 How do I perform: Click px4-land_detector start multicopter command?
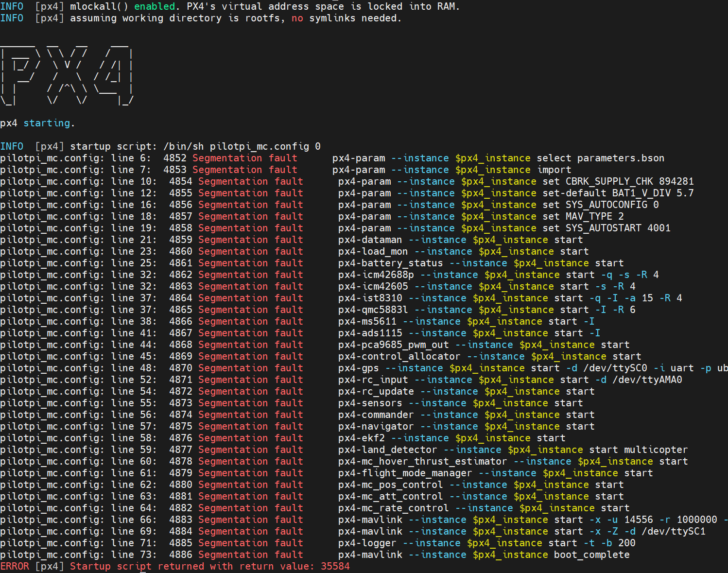pos(513,450)
